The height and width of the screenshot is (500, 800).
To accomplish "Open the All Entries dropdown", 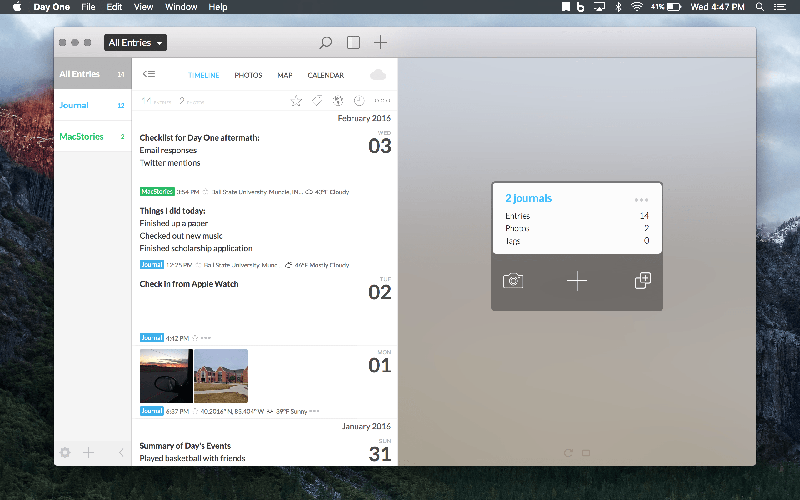I will coord(135,43).
